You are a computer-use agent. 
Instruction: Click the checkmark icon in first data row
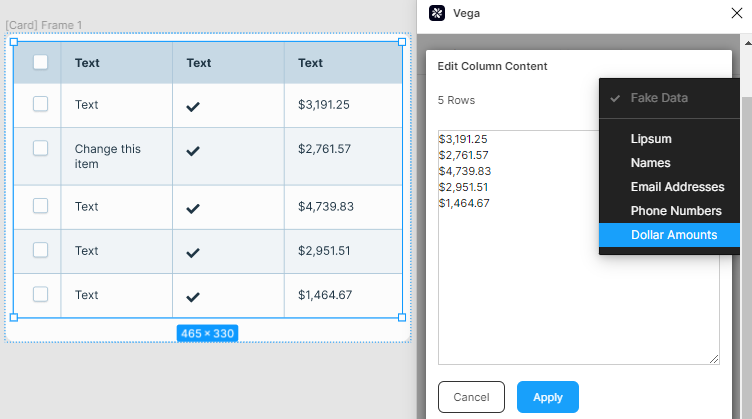point(193,106)
